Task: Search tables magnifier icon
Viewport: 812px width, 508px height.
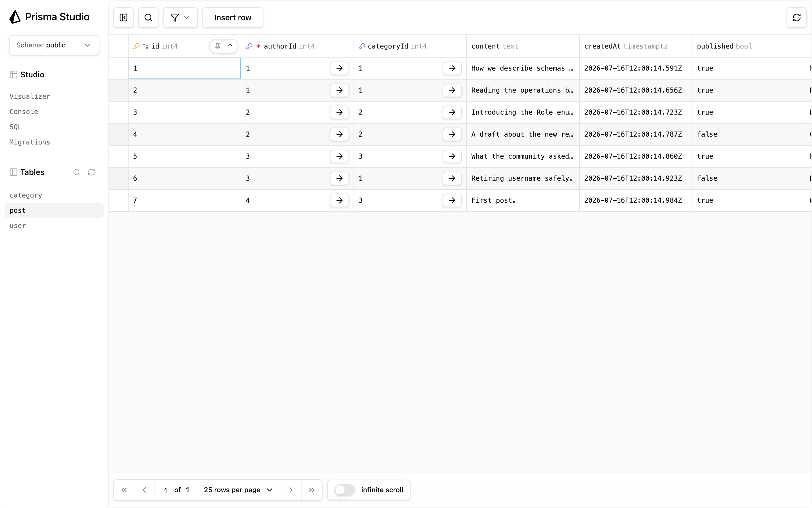Action: tap(77, 172)
